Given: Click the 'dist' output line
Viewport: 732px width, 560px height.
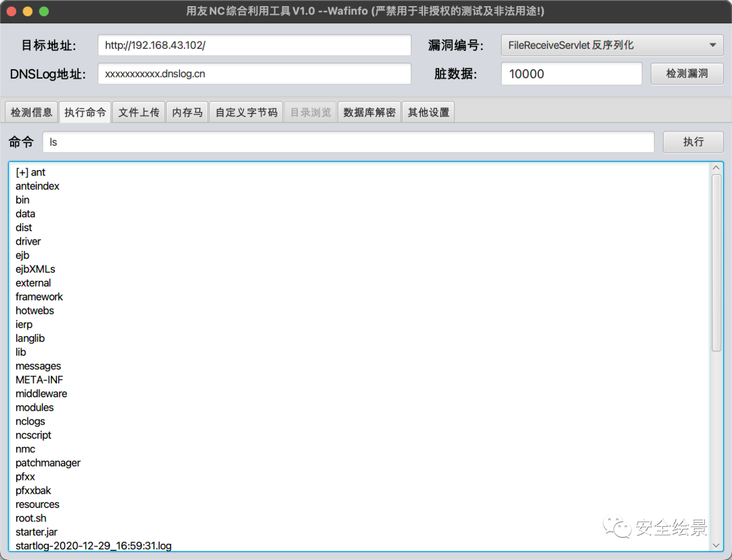Looking at the screenshot, I should 24,227.
